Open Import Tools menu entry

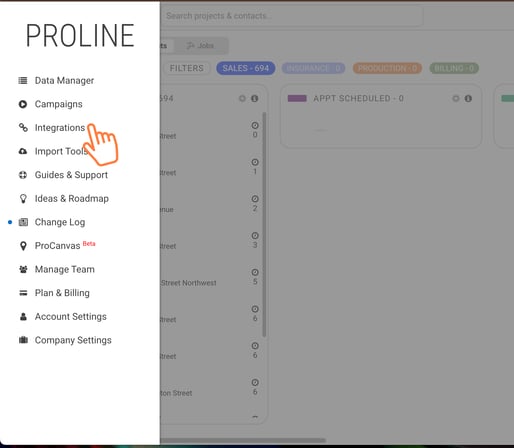(x=61, y=151)
